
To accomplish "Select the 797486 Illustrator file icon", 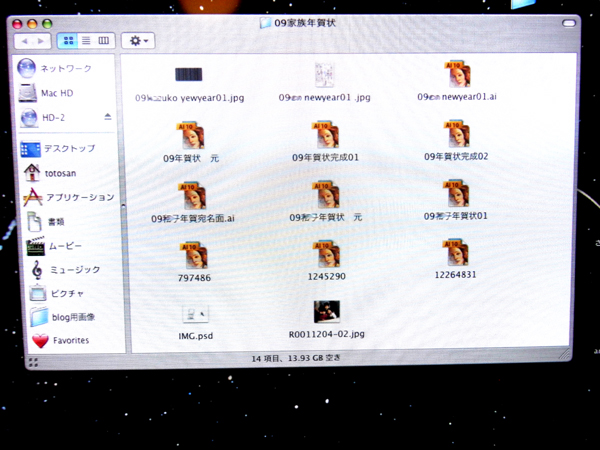I will (194, 256).
